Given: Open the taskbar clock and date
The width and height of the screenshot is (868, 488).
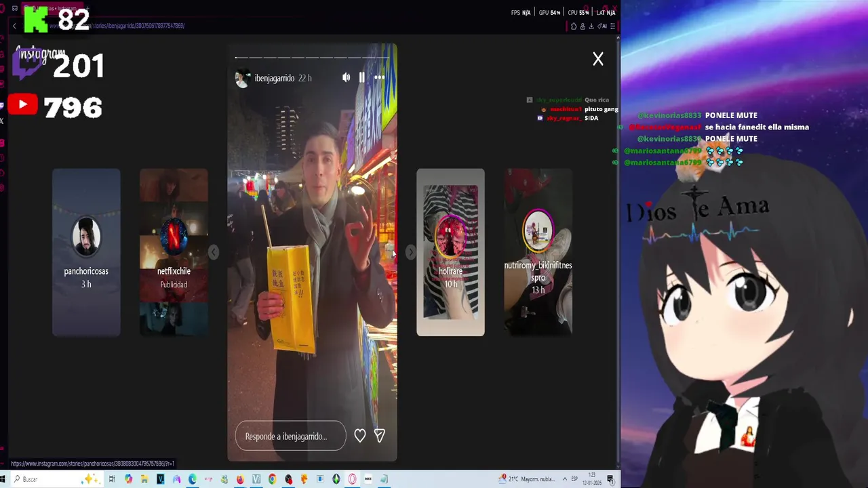Looking at the screenshot, I should (x=592, y=479).
